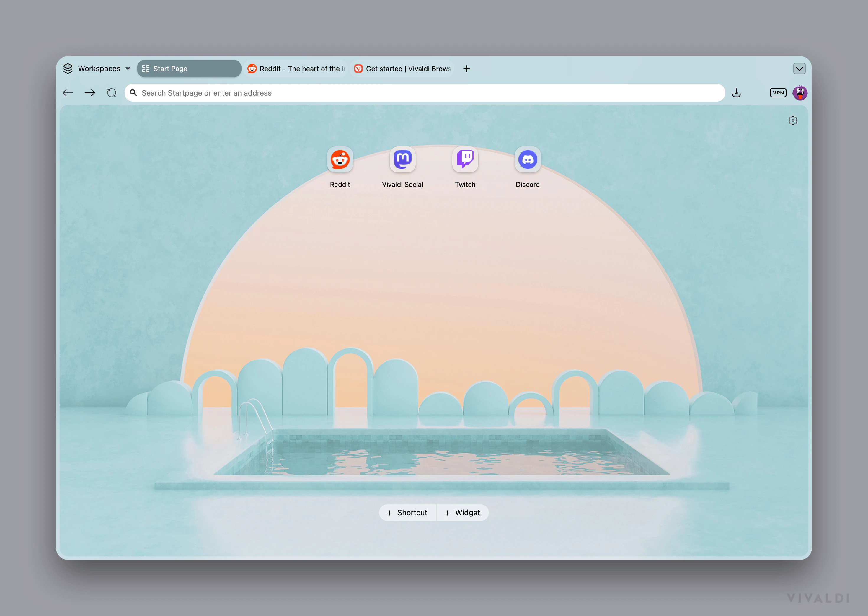Open a new tab with plus button
This screenshot has width=868, height=616.
pos(466,69)
